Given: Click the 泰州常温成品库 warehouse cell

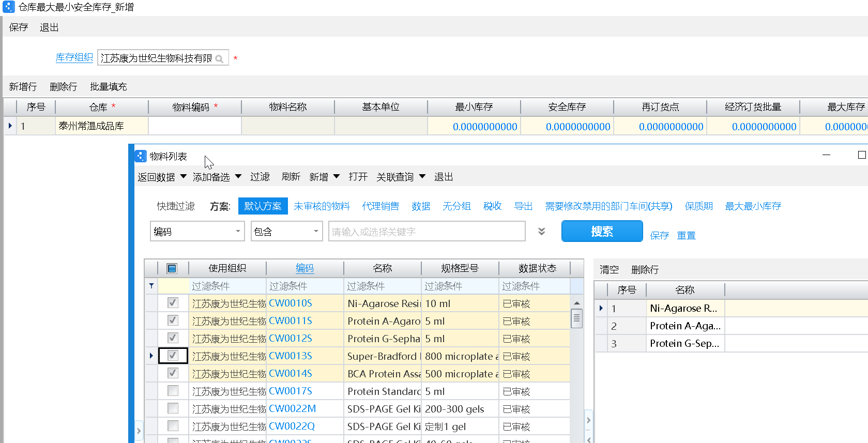Looking at the screenshot, I should (102, 126).
